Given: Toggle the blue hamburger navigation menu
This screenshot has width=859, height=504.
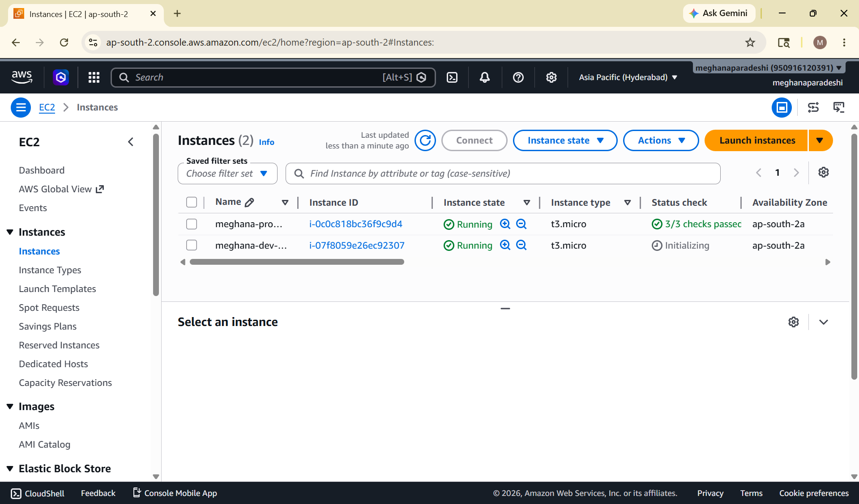Looking at the screenshot, I should (x=21, y=107).
